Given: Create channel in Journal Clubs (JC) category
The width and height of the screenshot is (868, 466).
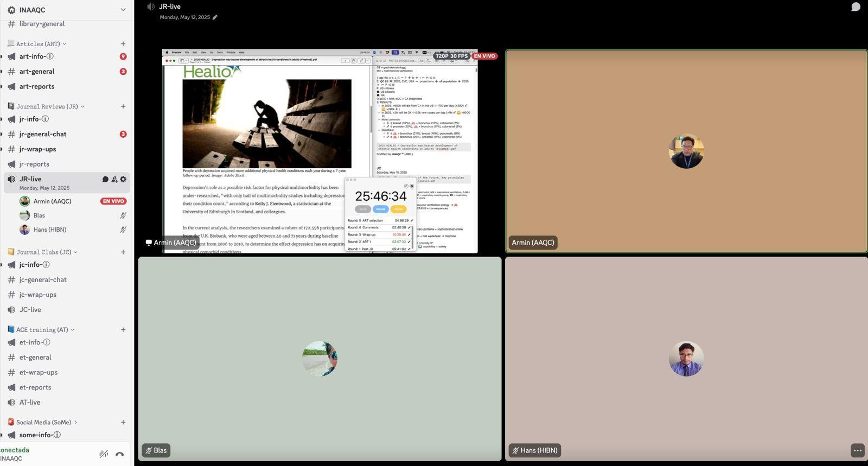Looking at the screenshot, I should (x=123, y=252).
